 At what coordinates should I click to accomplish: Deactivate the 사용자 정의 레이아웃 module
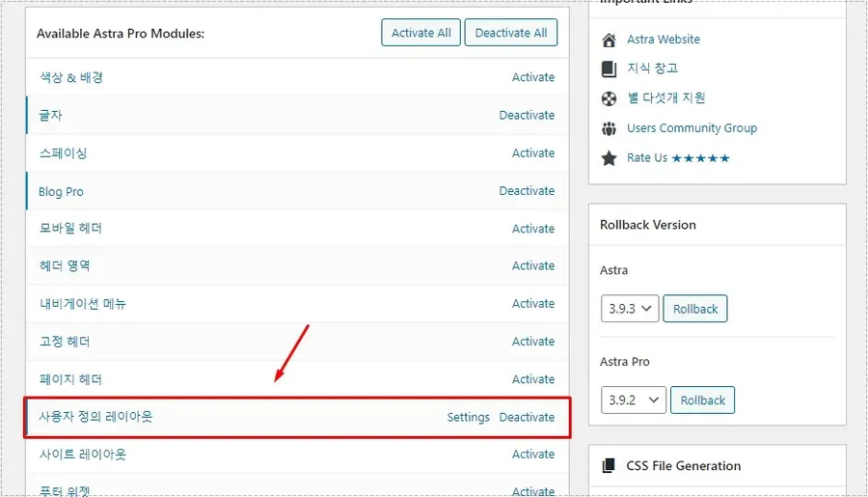point(527,417)
